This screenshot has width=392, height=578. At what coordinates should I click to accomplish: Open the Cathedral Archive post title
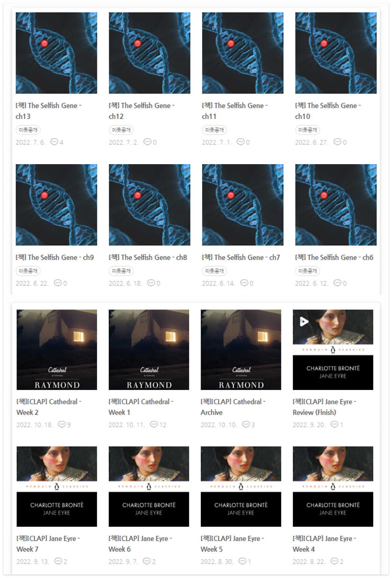(x=233, y=407)
